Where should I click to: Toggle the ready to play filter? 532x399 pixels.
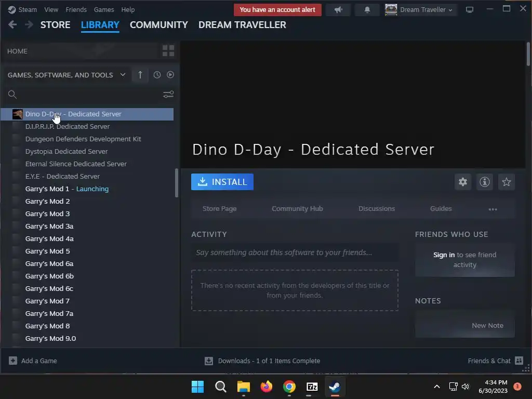click(170, 75)
